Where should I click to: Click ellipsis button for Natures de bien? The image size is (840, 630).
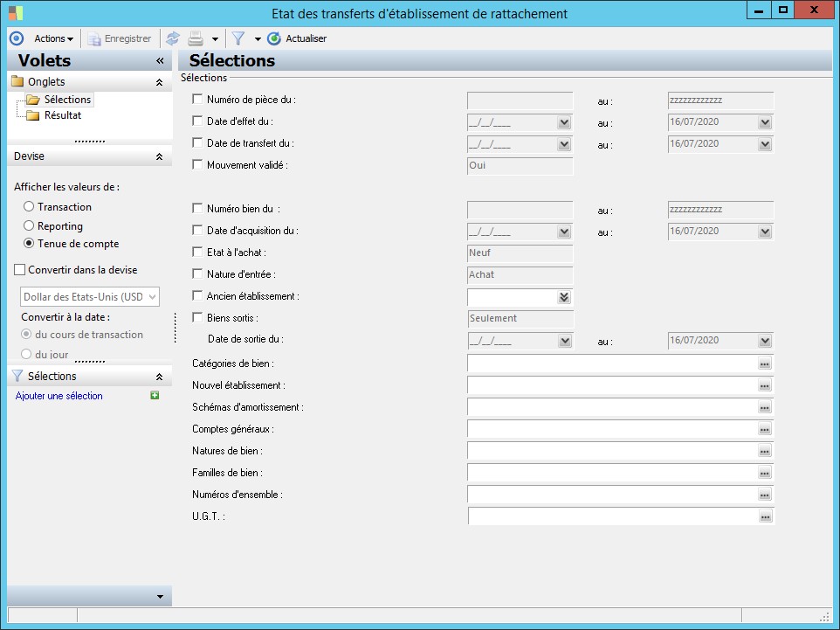(764, 452)
